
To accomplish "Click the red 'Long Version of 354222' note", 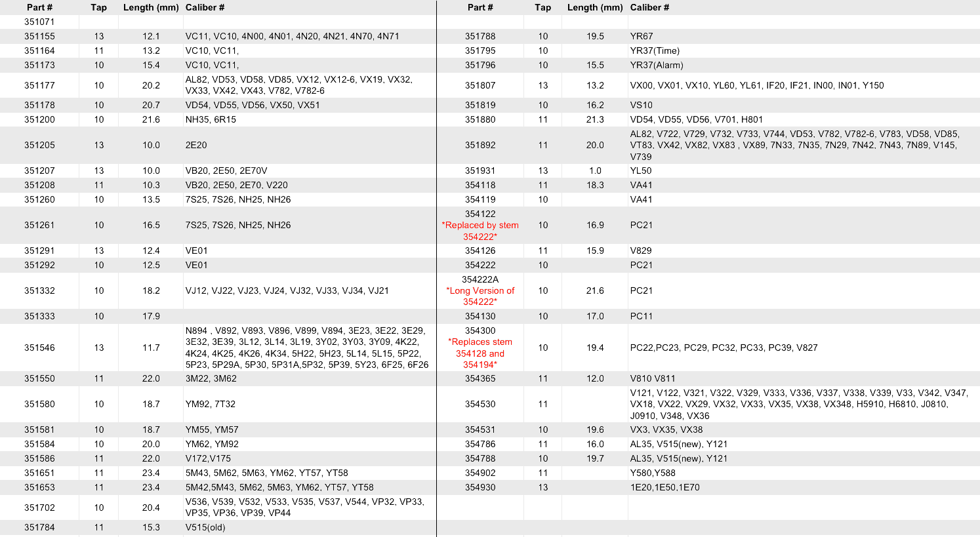I will (480, 296).
